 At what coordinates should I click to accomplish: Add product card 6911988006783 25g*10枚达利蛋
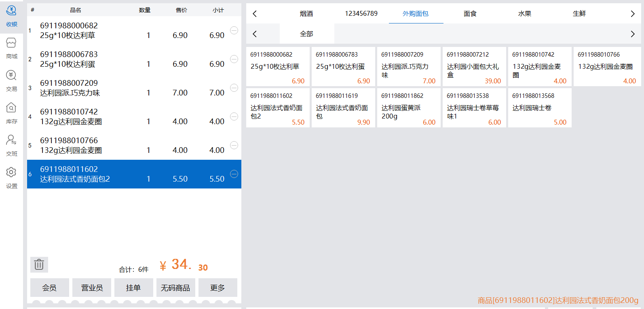click(x=343, y=67)
